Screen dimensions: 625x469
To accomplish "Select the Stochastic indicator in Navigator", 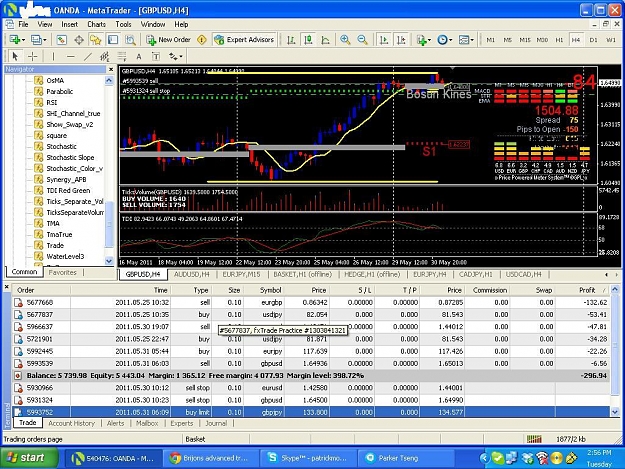I will 61,146.
